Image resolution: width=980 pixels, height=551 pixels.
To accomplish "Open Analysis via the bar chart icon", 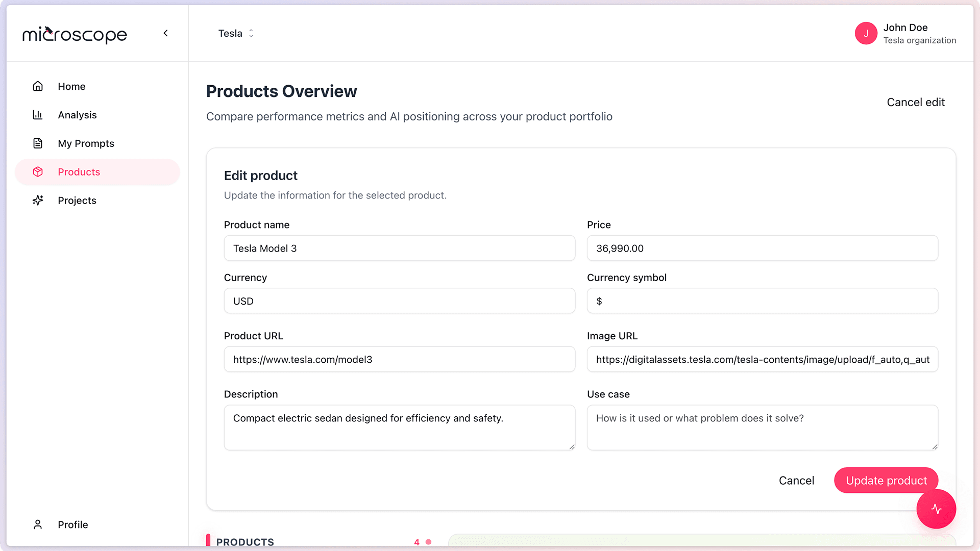I will [38, 115].
